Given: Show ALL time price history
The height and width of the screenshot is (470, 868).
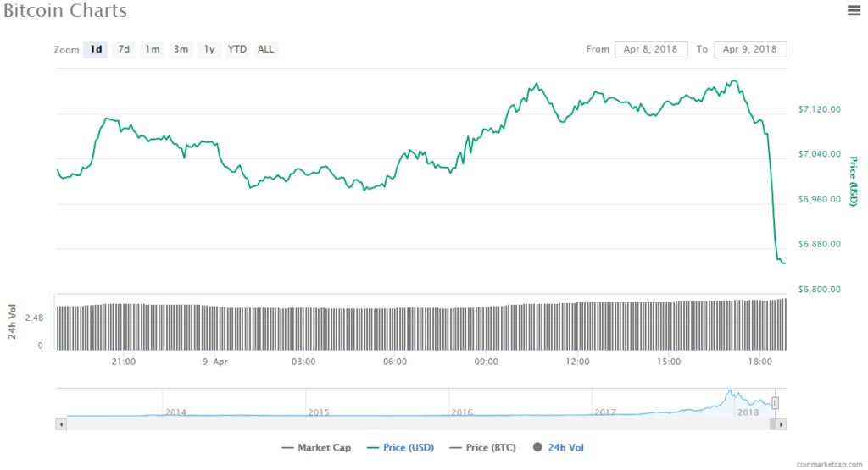Looking at the screenshot, I should coord(265,49).
